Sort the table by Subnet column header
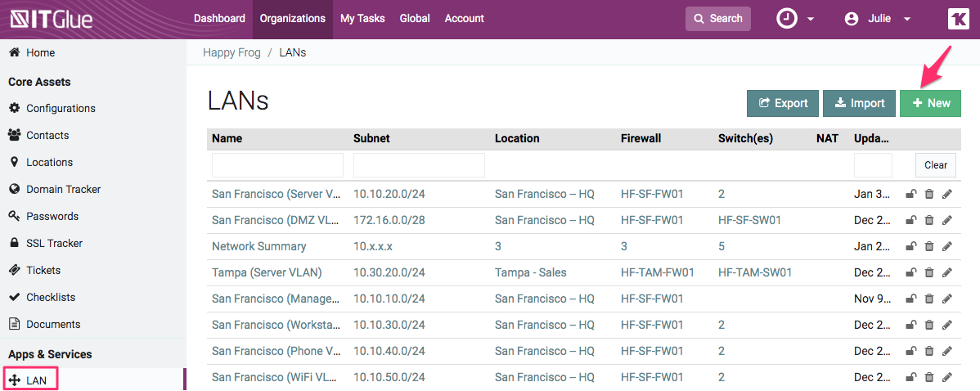Viewport: 980px width, 391px height. tap(371, 138)
